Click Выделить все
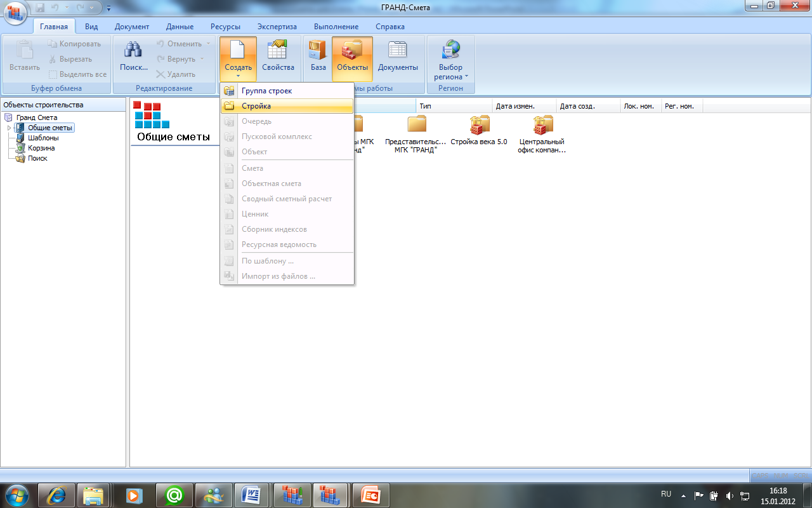 click(x=78, y=74)
